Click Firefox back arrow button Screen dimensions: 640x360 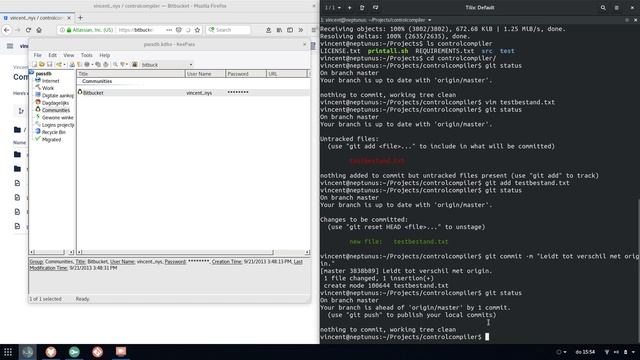[x=7, y=30]
